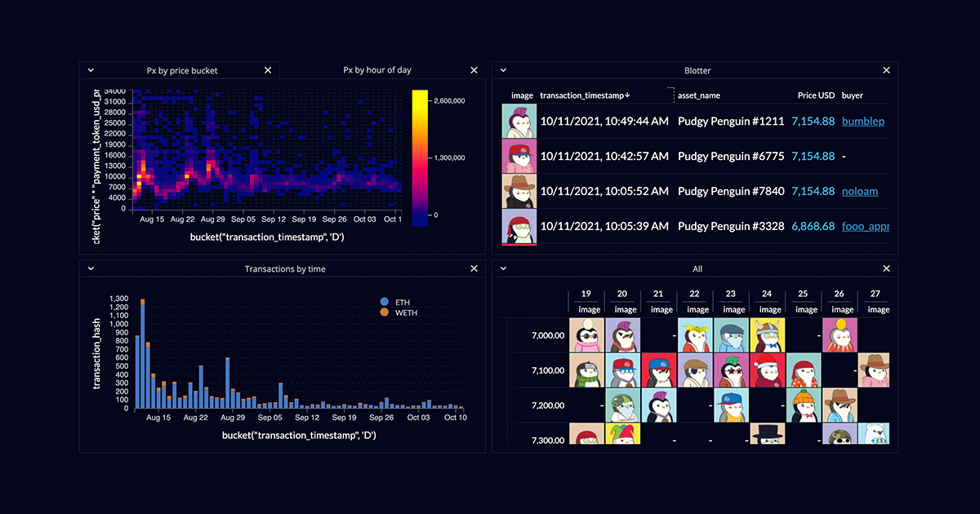Viewport: 980px width, 514px height.
Task: Click the tallest bar in Transactions chart
Action: tap(142, 354)
